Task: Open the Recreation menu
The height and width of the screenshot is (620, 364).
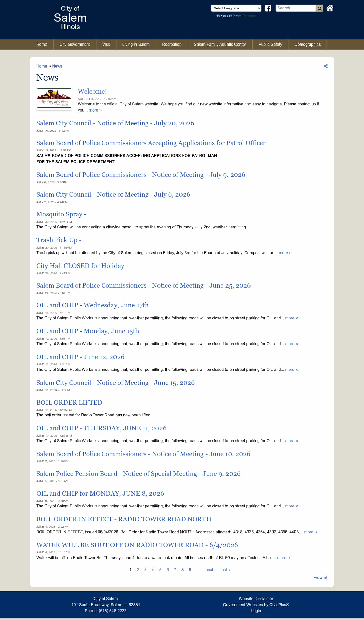Action: (x=172, y=44)
